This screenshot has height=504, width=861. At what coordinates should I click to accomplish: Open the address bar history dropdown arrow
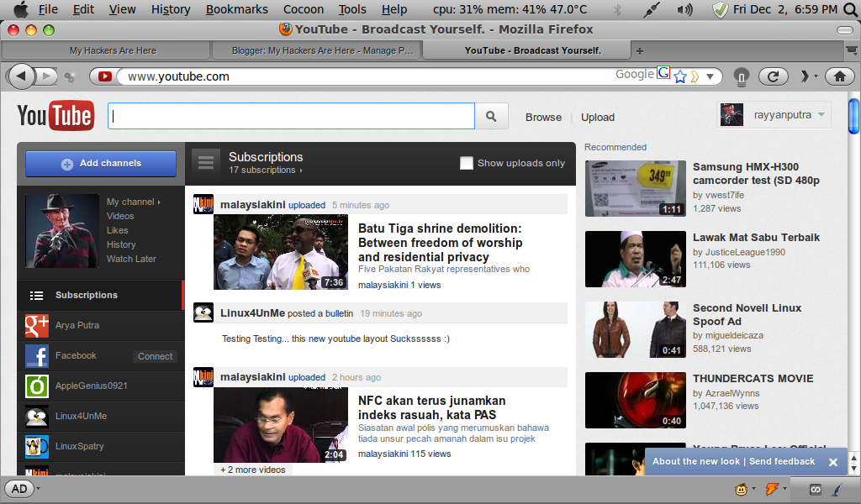click(710, 76)
